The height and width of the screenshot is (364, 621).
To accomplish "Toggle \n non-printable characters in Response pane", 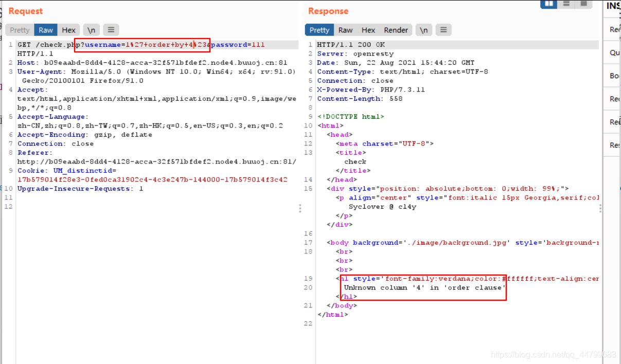I will [423, 30].
